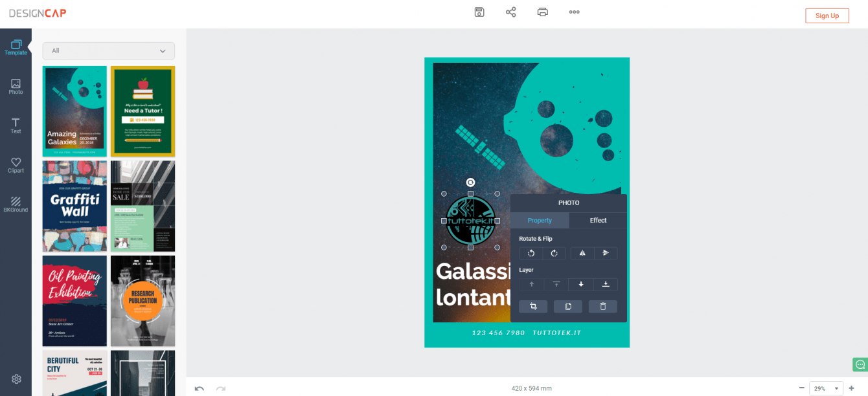This screenshot has width=868, height=396.
Task: Click the Sign Up button
Action: (827, 16)
